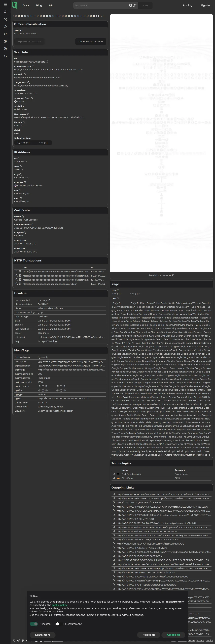This screenshot has height=644, width=215.
Task: Click the server header value cloudflare
Action: pyautogui.click(x=43, y=333)
